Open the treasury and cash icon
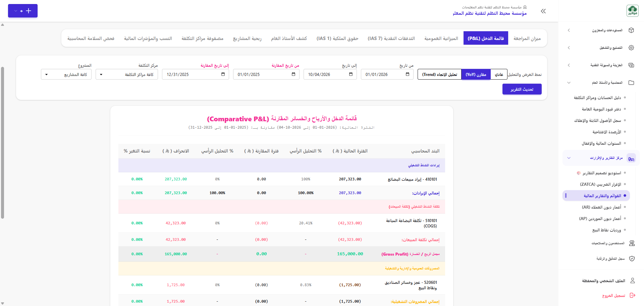 [631, 65]
